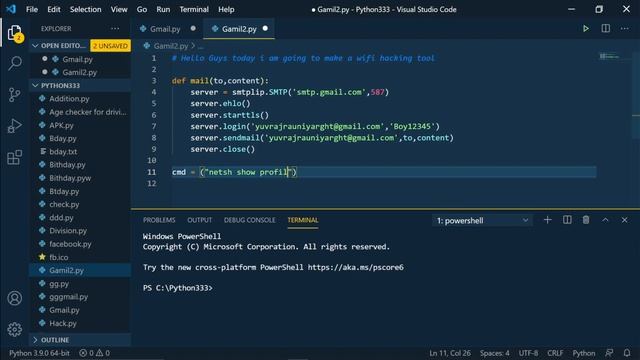The width and height of the screenshot is (640, 360).
Task: Open fb.ico in the file tree
Action: click(80, 257)
